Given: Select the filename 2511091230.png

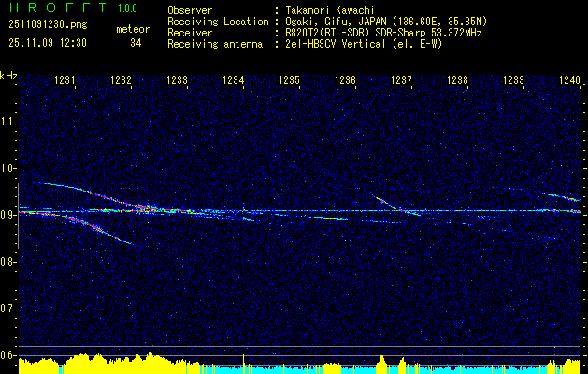Looking at the screenshot, I should point(48,25).
